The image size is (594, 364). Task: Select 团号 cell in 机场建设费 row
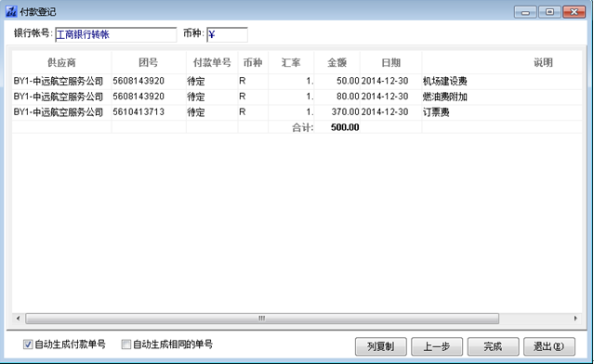point(149,81)
